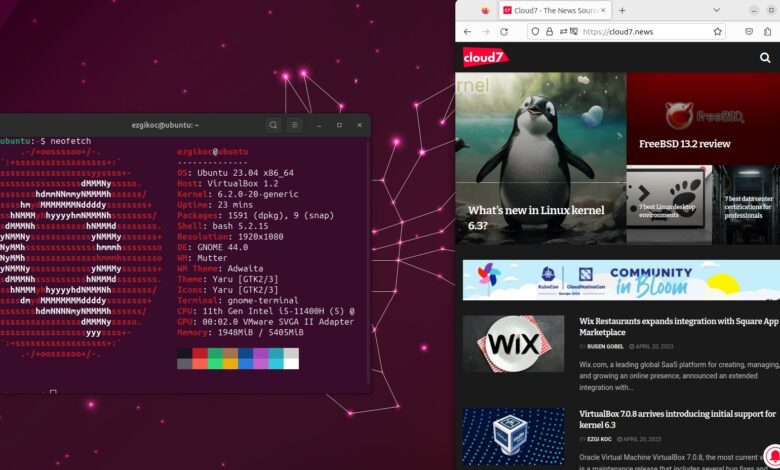This screenshot has width=780, height=470.
Task: Click the padlock site security icon
Action: click(549, 31)
